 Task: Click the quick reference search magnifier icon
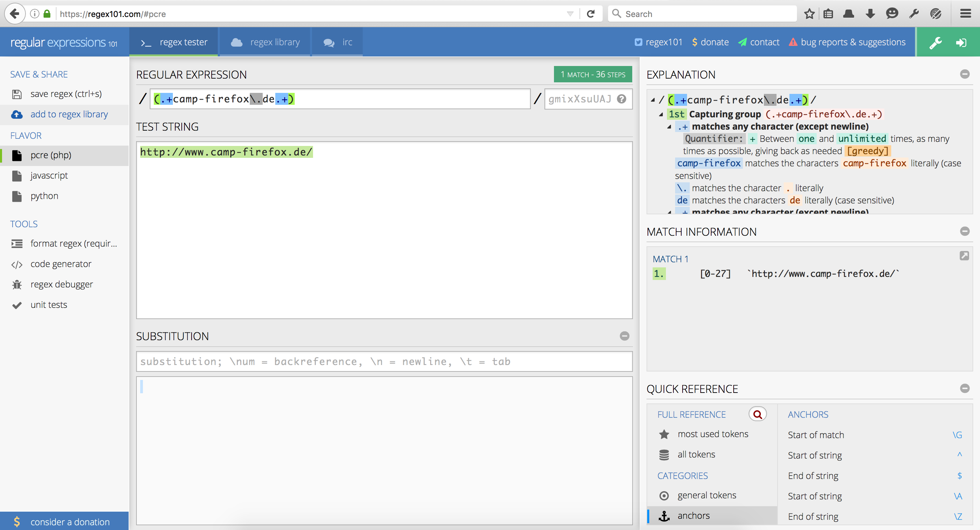[x=757, y=414]
